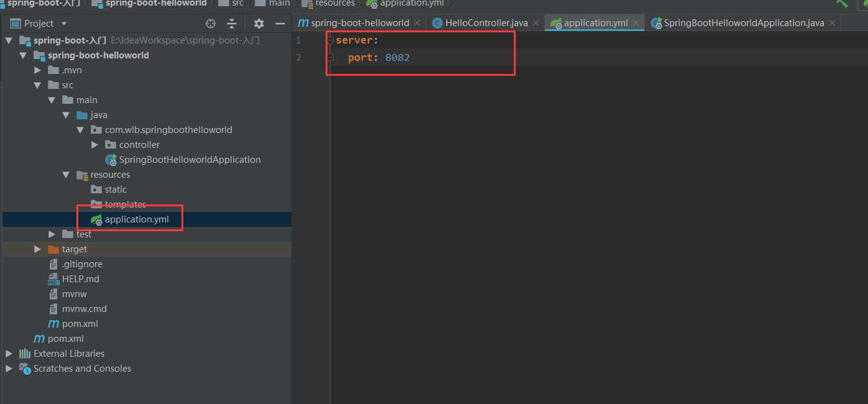Expand the .mvn folder

[x=38, y=70]
